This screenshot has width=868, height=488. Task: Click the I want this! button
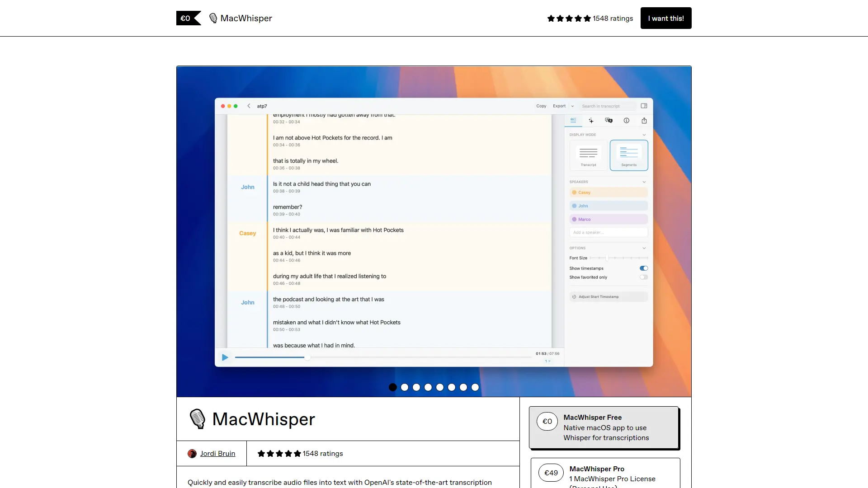point(665,18)
